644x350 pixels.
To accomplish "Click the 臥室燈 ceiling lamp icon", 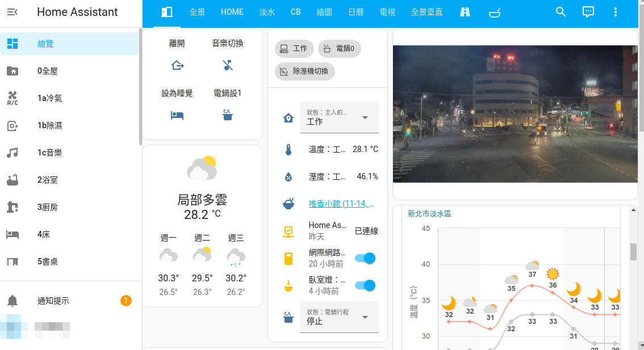I will (288, 286).
